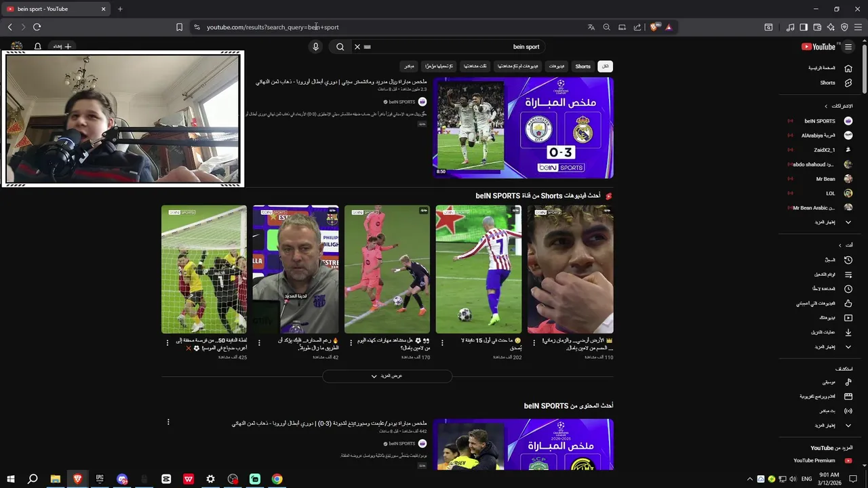Open the Short with 170 thousand views
The image size is (868, 488).
(387, 269)
